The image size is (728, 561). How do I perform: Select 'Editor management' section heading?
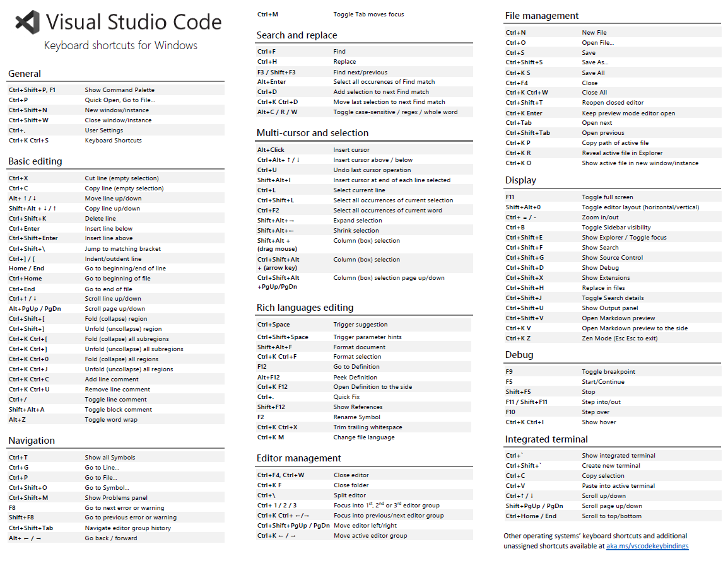click(298, 458)
